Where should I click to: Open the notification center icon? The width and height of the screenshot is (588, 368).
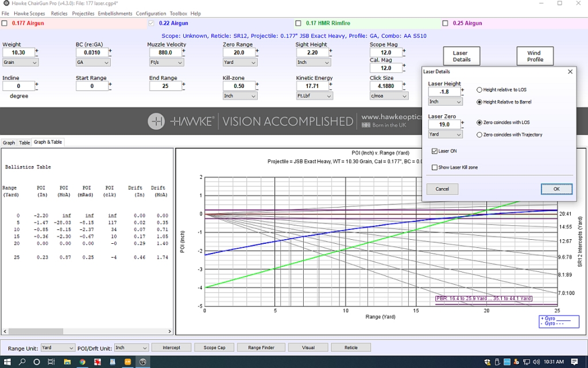574,362
